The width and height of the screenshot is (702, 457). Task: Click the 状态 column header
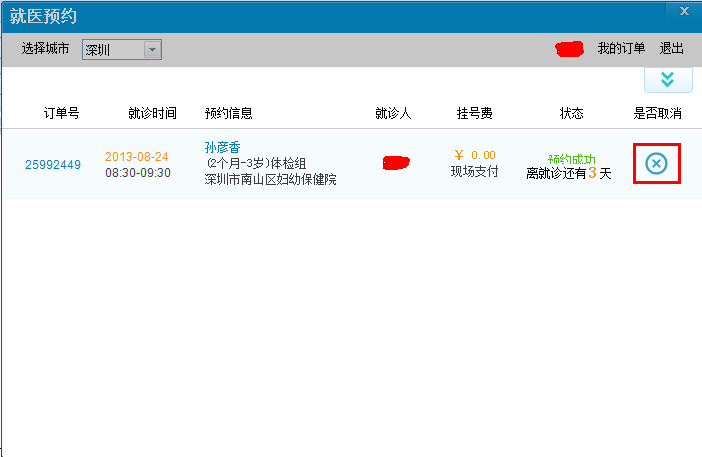(x=571, y=113)
